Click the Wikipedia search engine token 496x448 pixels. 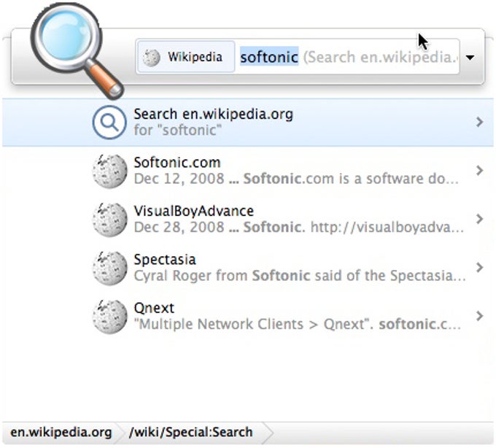click(x=186, y=57)
